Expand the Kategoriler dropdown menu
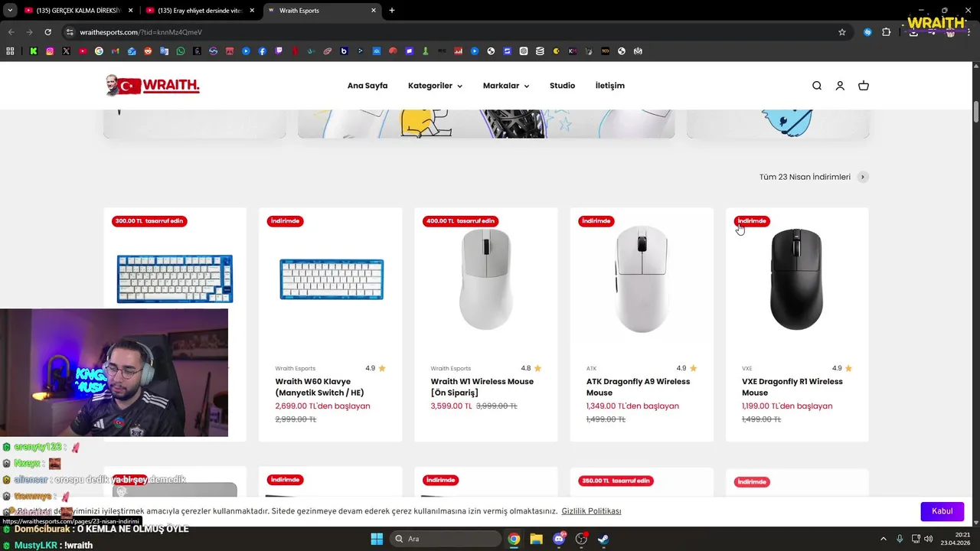This screenshot has width=980, height=551. tap(435, 86)
